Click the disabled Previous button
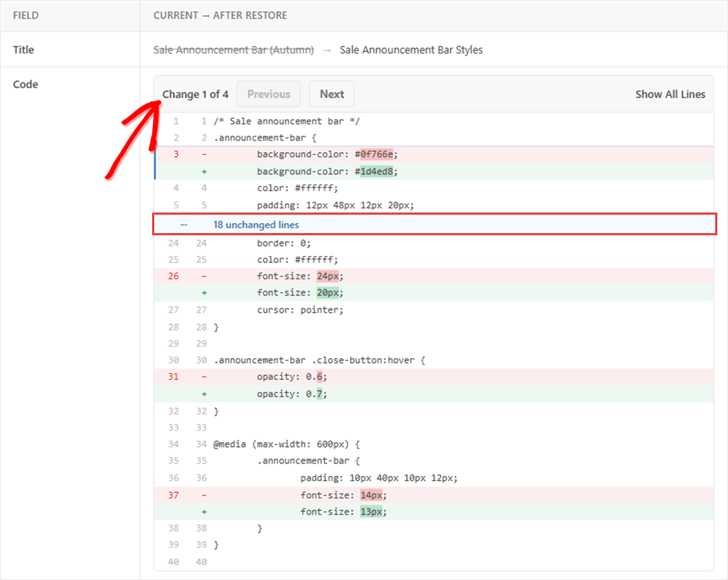The height and width of the screenshot is (580, 728). [x=268, y=95]
